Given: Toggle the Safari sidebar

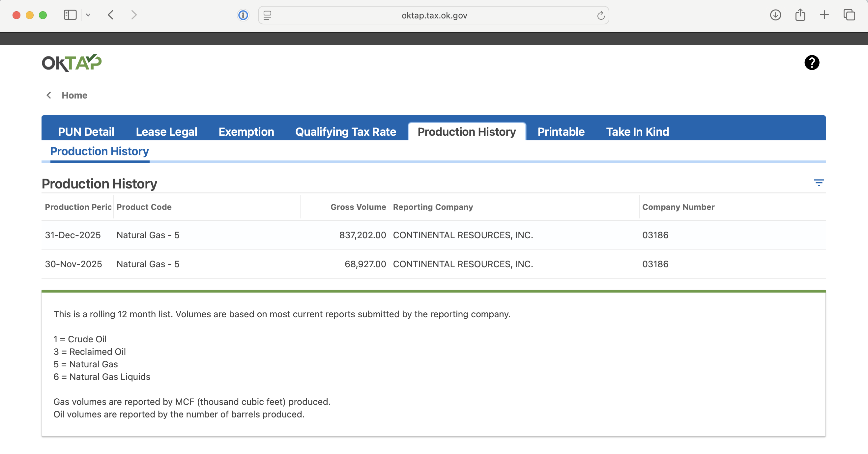Looking at the screenshot, I should pos(70,15).
